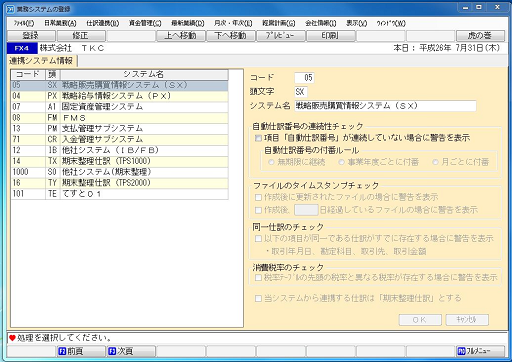The image size is (512, 362).
Task: Click the 印刷 button
Action: coord(330,35)
